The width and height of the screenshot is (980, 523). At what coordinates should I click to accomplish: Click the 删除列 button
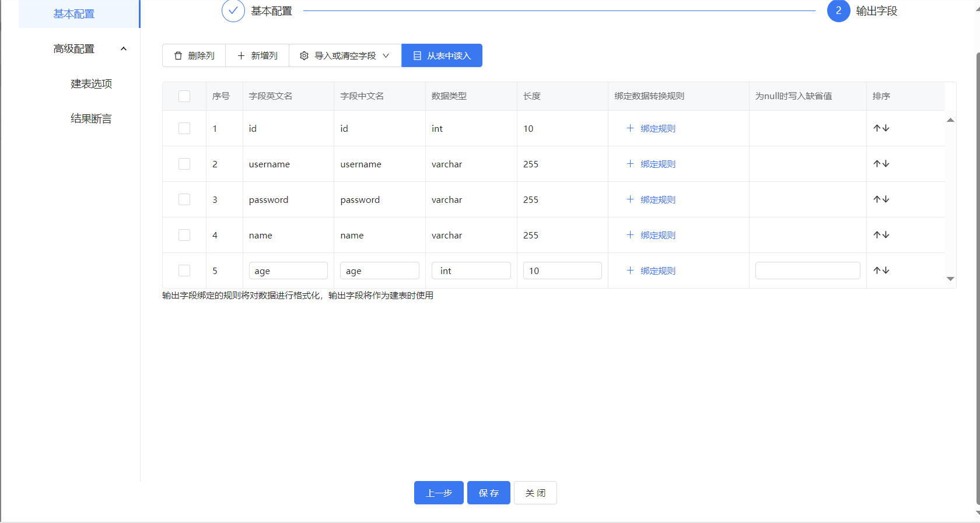(x=194, y=55)
